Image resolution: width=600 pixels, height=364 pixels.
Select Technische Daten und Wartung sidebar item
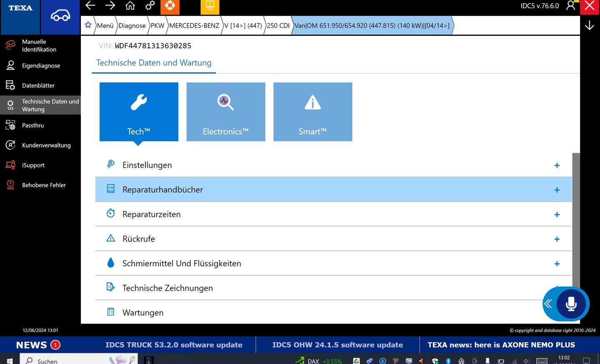[x=40, y=105]
